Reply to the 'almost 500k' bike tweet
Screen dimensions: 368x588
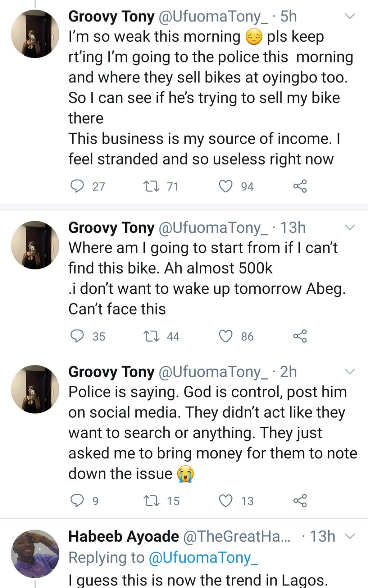[77, 336]
